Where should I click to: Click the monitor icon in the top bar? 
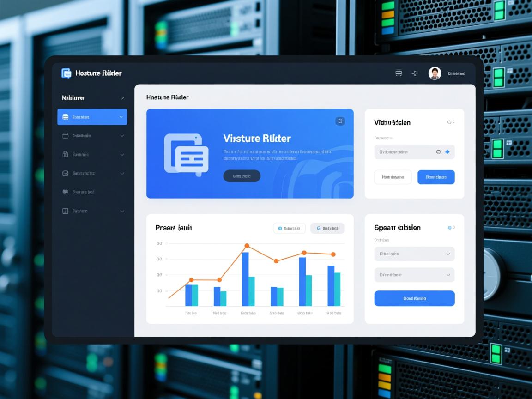coord(399,73)
